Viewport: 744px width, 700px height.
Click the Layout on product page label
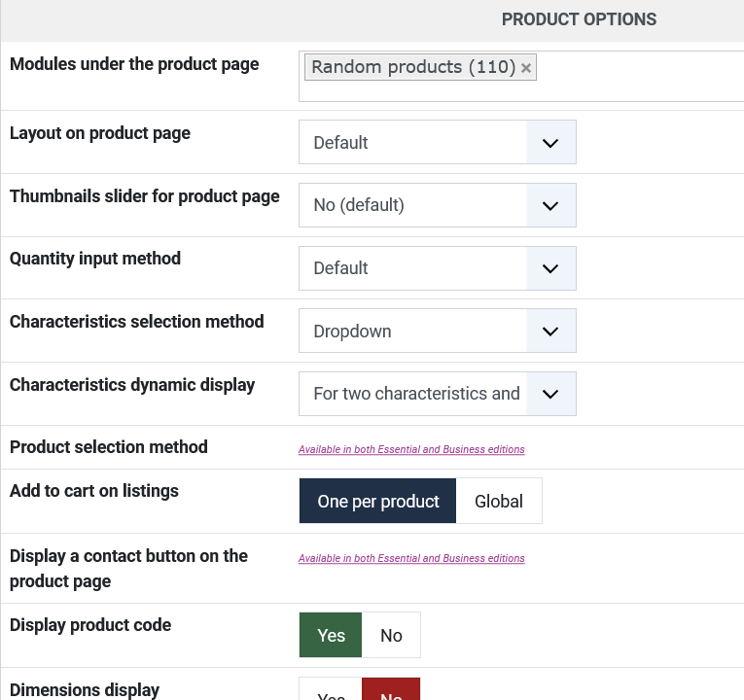pyautogui.click(x=100, y=133)
